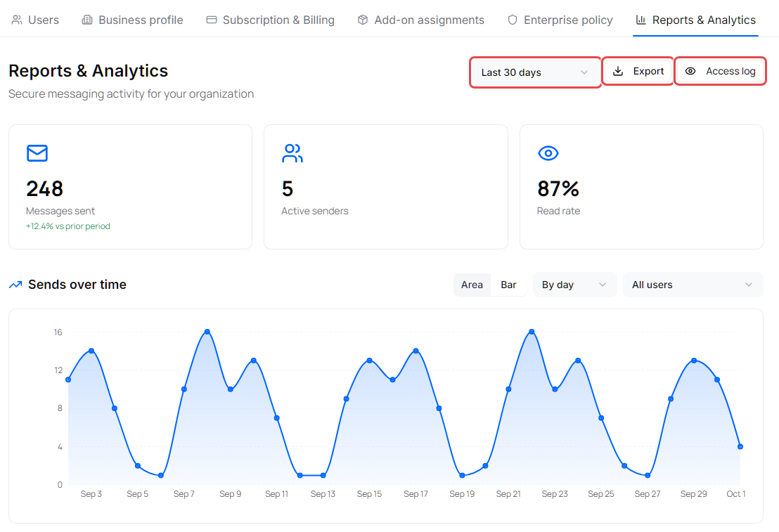The image size is (779, 532).
Task: Click the Last 30 days chevron
Action: [x=584, y=72]
